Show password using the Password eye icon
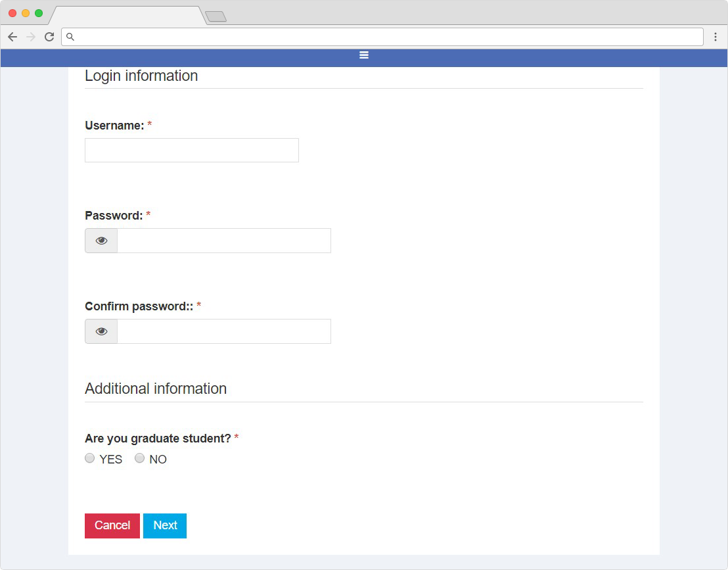Screen dimensions: 728x570 [x=101, y=241]
